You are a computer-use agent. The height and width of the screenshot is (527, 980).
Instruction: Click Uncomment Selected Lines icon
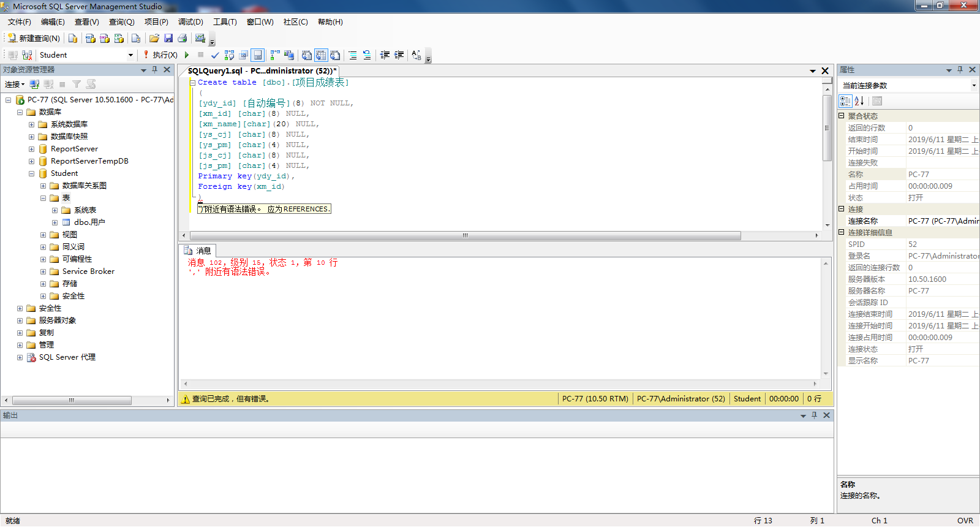tap(367, 55)
